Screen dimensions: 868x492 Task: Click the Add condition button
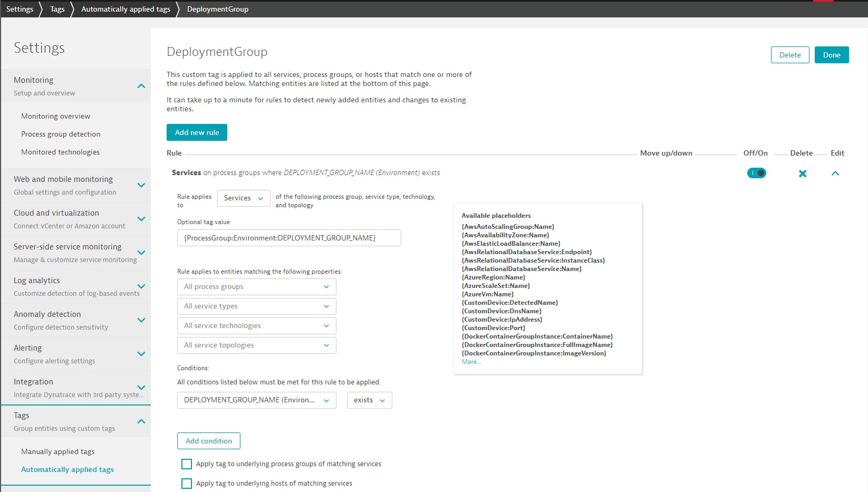pyautogui.click(x=209, y=441)
